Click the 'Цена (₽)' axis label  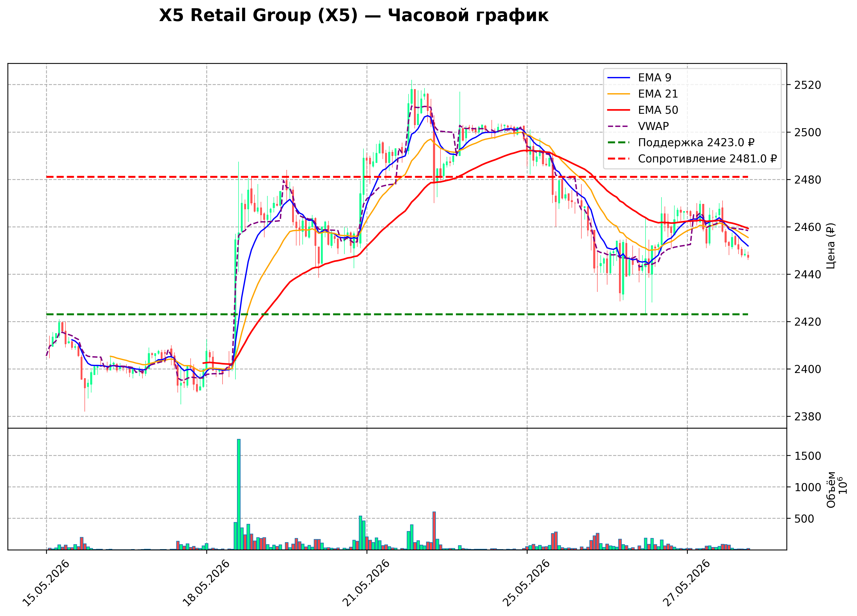(831, 246)
